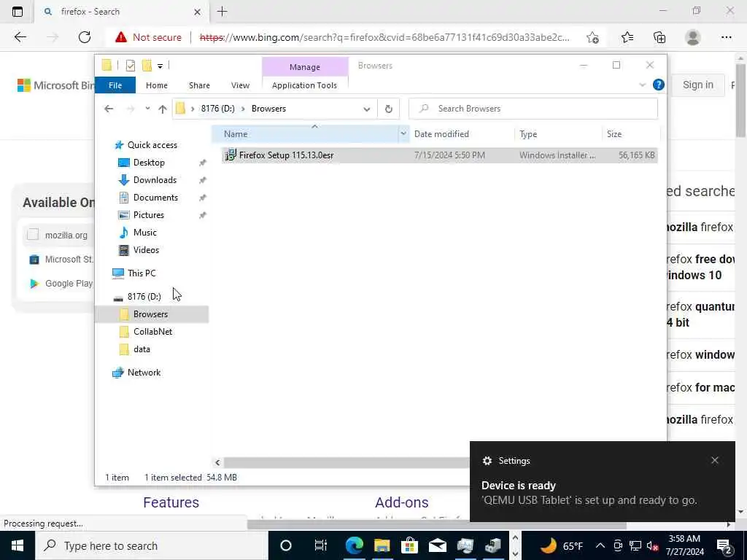Add this page to favorites star
Image resolution: width=747 pixels, height=560 pixels.
pyautogui.click(x=592, y=37)
